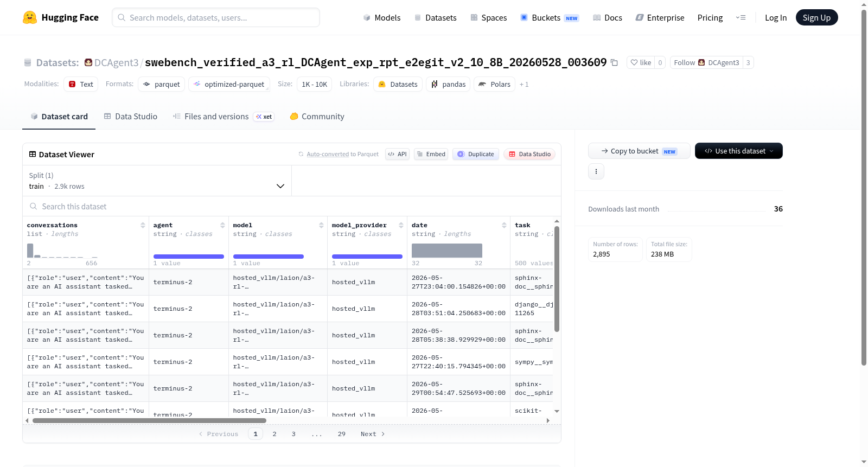Focus the main search models field
868x467 pixels.
216,17
